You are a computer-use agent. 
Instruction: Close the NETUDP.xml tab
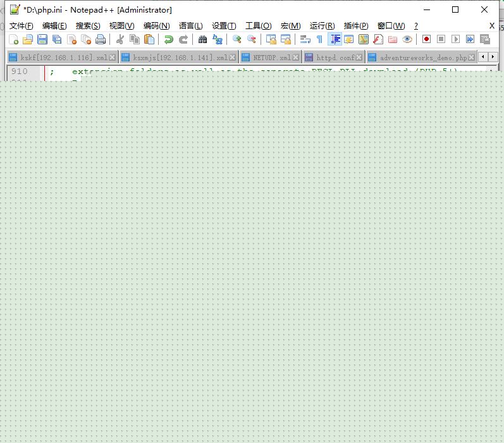pyautogui.click(x=295, y=58)
